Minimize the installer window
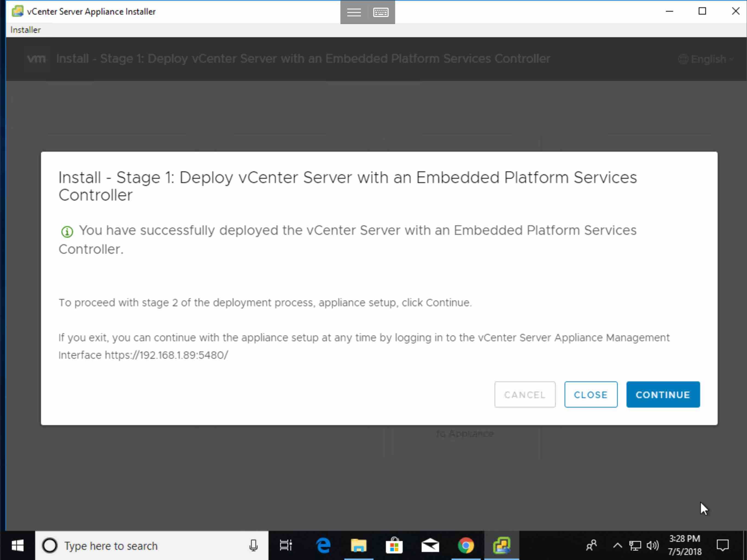 669,11
